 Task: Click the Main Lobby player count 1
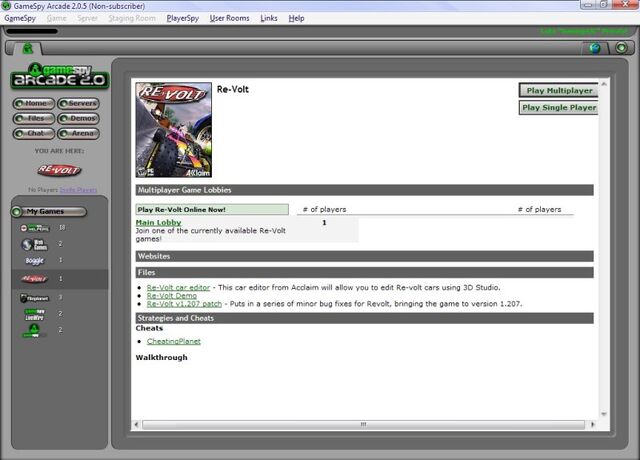tap(324, 223)
